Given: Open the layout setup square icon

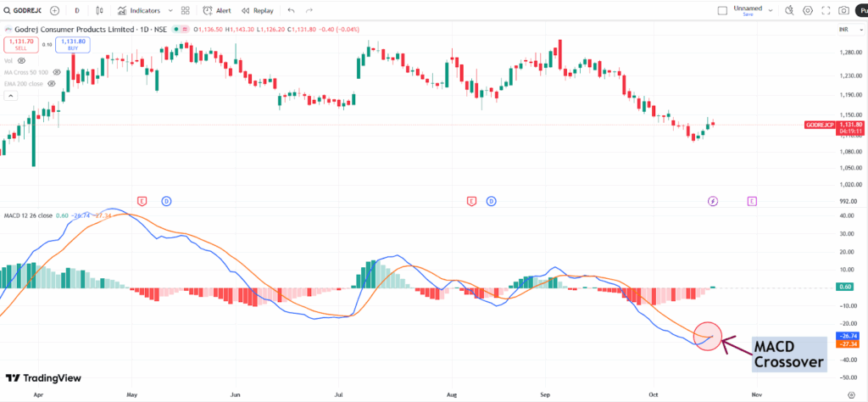Looking at the screenshot, I should [x=722, y=11].
